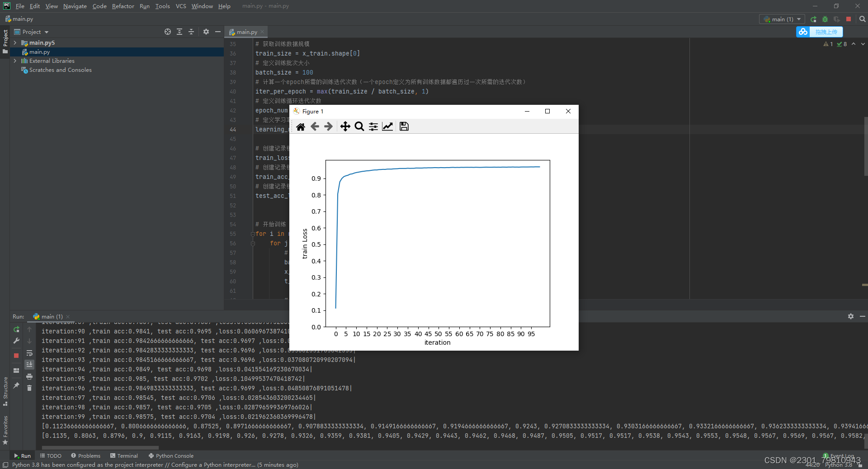Toggle soft-wrap in the Run console
Image resolution: width=868 pixels, height=469 pixels.
29,353
